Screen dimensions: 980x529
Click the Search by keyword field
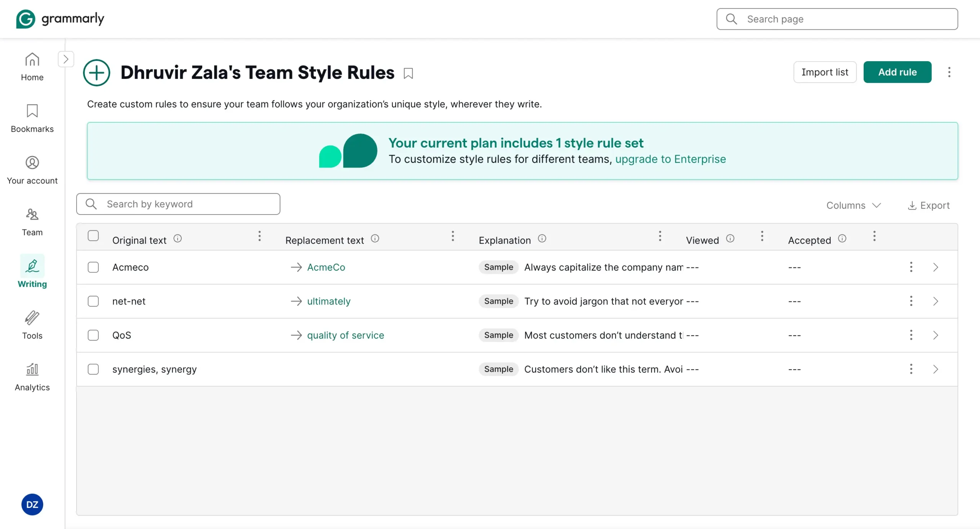pyautogui.click(x=178, y=204)
